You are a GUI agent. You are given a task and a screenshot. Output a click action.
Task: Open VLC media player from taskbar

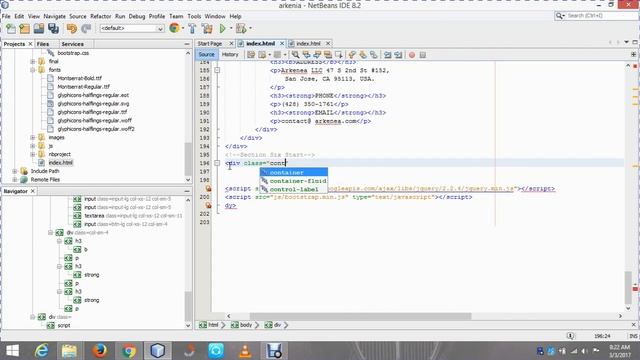(245, 351)
